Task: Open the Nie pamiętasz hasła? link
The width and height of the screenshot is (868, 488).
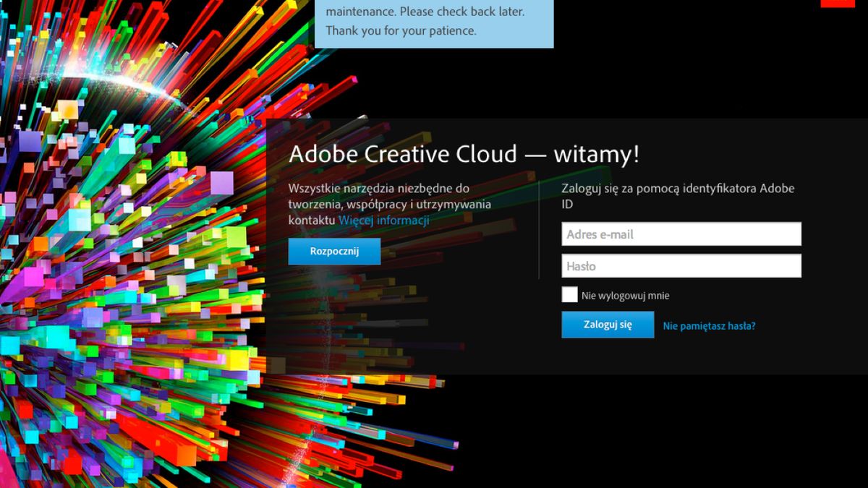Action: [710, 326]
